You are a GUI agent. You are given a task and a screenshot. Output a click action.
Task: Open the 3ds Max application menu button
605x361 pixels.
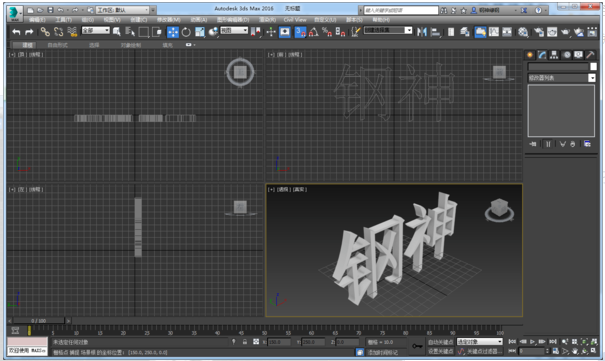15,13
